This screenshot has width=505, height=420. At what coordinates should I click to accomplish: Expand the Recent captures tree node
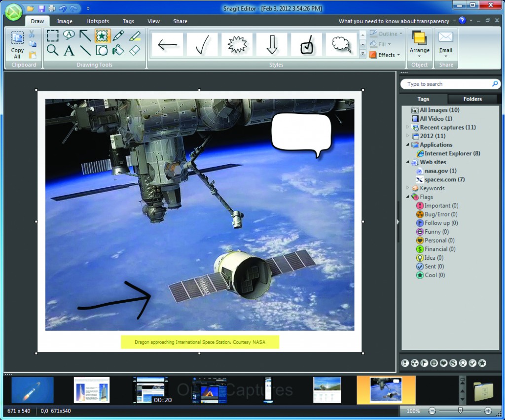click(408, 128)
